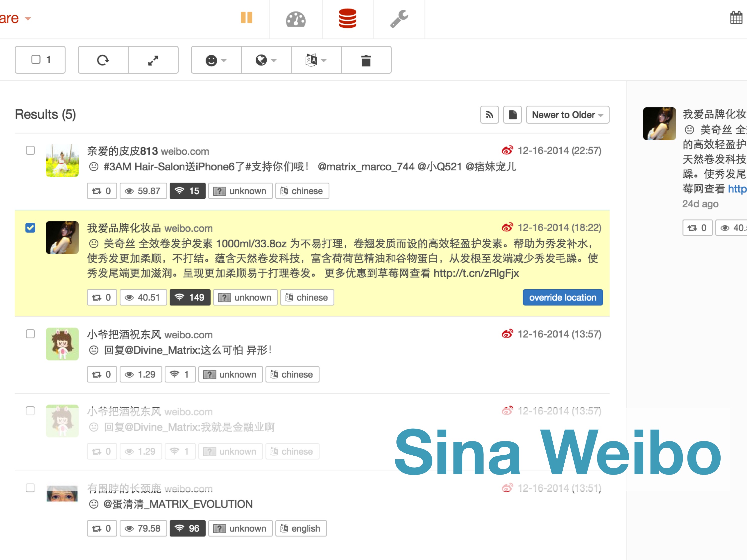Uncheck the highlighted 我爱品牌化妆品 post
747x560 pixels.
30,227
